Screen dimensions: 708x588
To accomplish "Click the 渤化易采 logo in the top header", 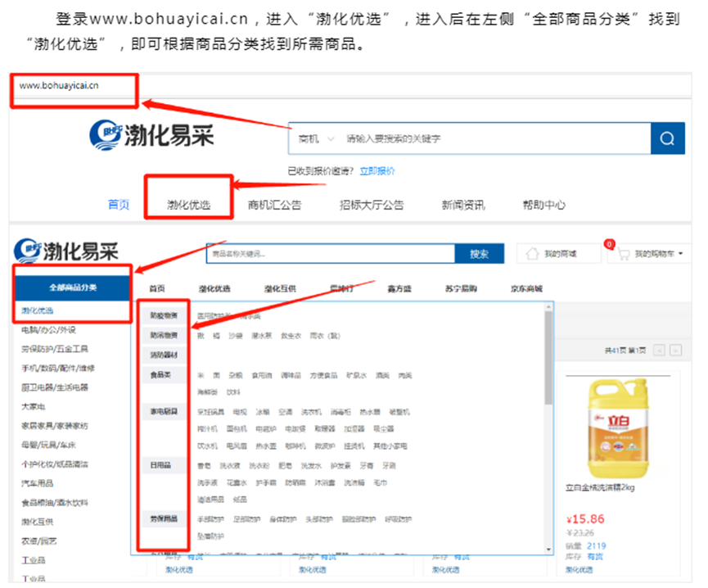I will pos(153,134).
